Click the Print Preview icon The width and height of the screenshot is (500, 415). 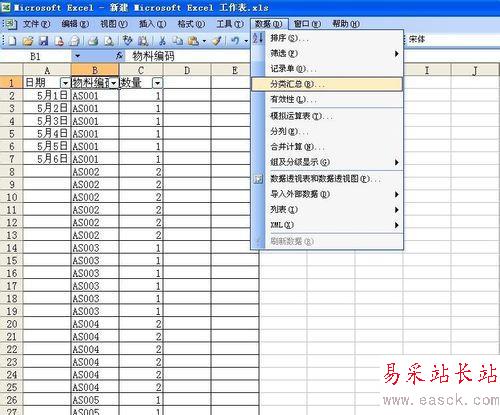pos(109,41)
